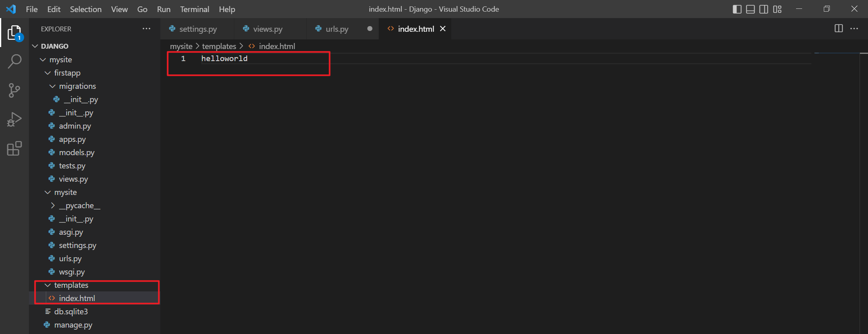Open the Run and Debug view
The image size is (868, 334).
[14, 119]
